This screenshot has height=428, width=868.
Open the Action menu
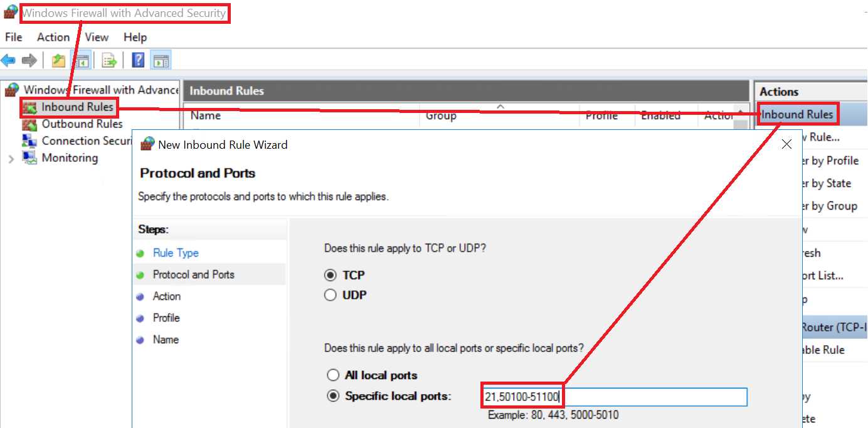pyautogui.click(x=53, y=38)
